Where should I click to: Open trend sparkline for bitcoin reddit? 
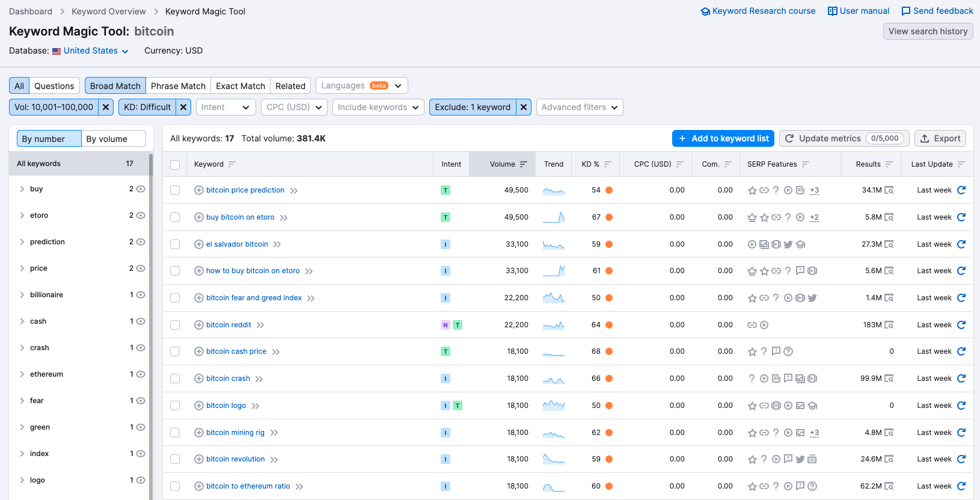point(553,326)
